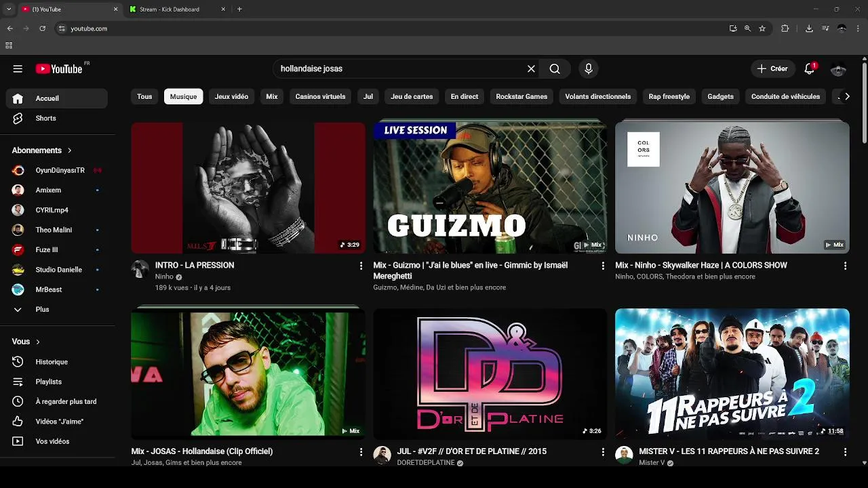Open the D'or et de Platine thumbnail
868x488 pixels.
(490, 374)
